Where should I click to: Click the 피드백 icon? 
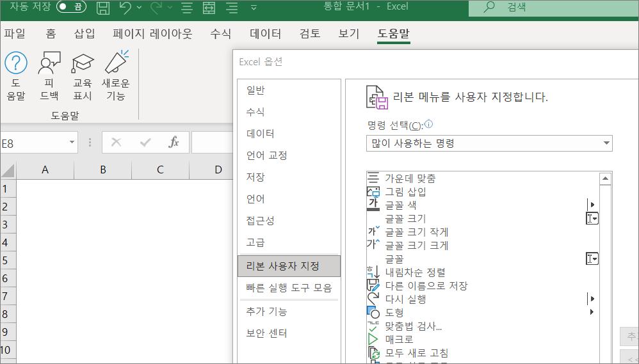tap(49, 63)
